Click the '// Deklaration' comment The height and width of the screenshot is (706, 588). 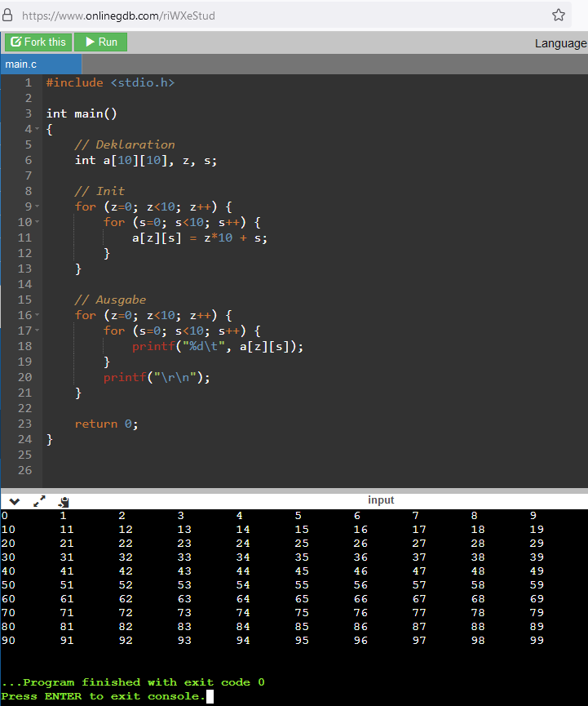(x=125, y=144)
